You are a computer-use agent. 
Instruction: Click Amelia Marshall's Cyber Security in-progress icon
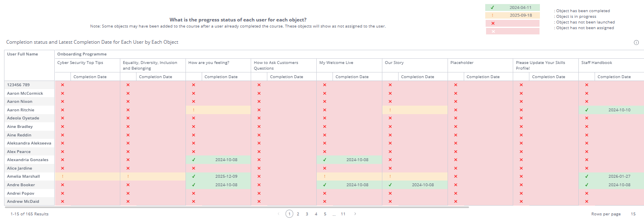point(62,176)
